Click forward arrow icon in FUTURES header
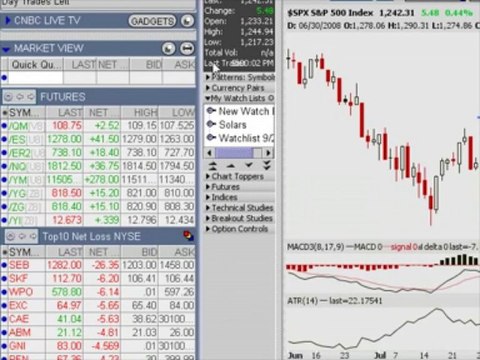Viewport: 480px width, 360px height. pos(31,97)
